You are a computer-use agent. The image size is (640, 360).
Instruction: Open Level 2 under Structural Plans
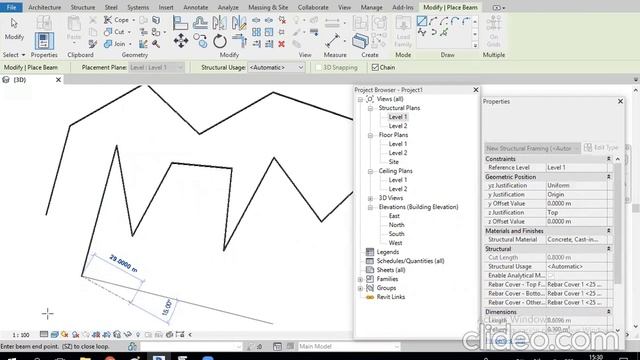398,126
